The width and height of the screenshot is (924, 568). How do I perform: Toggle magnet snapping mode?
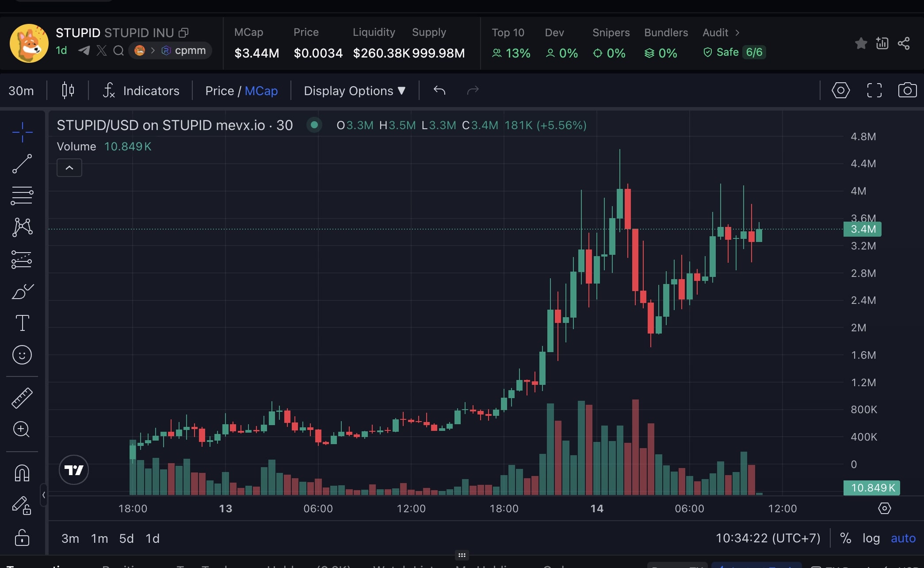tap(22, 473)
